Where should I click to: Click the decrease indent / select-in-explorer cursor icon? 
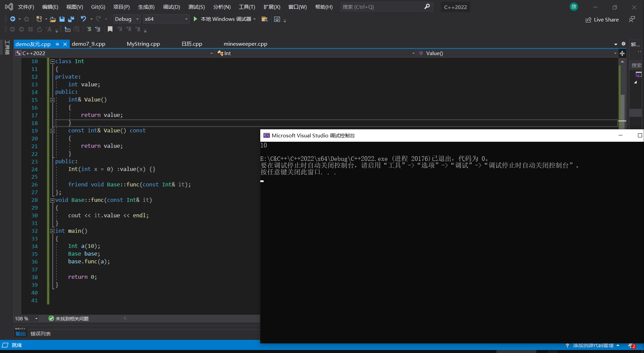[67, 29]
